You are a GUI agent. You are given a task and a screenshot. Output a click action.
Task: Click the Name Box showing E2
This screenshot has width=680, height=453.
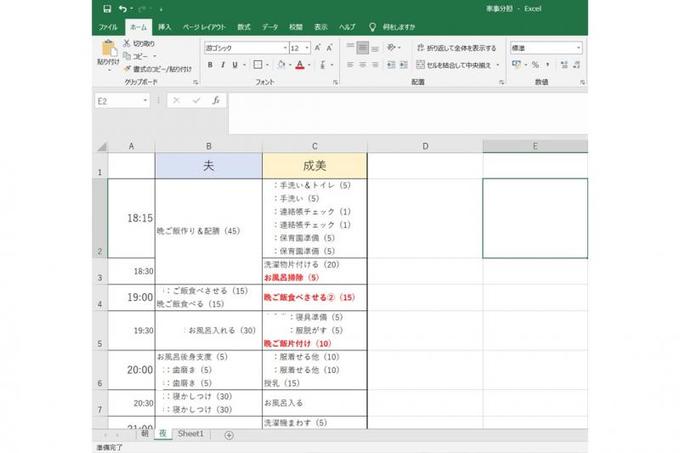[x=122, y=101]
